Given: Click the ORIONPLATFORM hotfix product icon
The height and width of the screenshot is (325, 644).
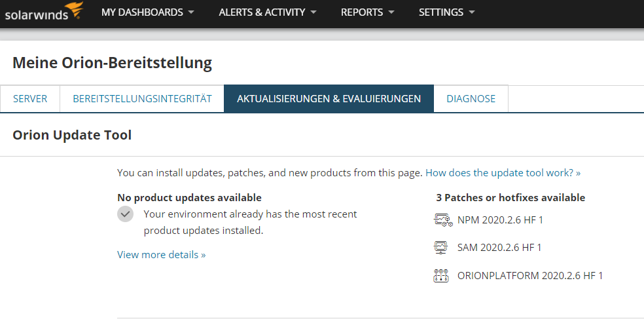Looking at the screenshot, I should pyautogui.click(x=441, y=275).
